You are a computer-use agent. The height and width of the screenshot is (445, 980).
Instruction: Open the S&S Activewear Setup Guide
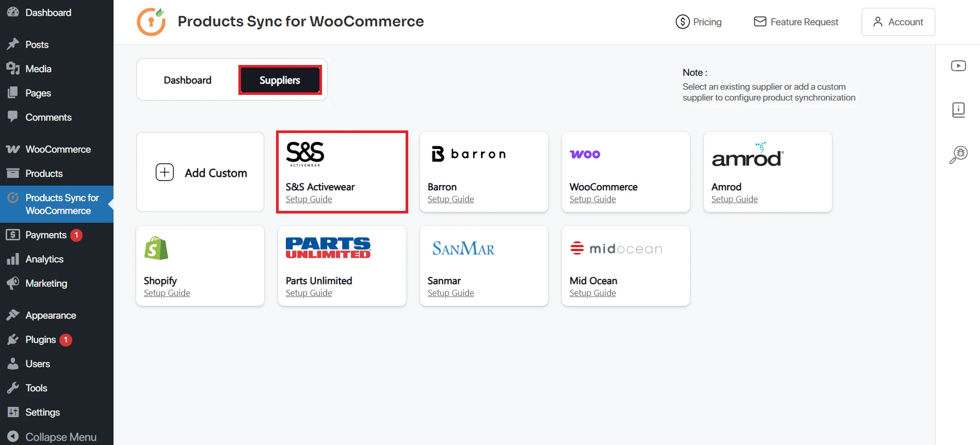click(x=309, y=199)
